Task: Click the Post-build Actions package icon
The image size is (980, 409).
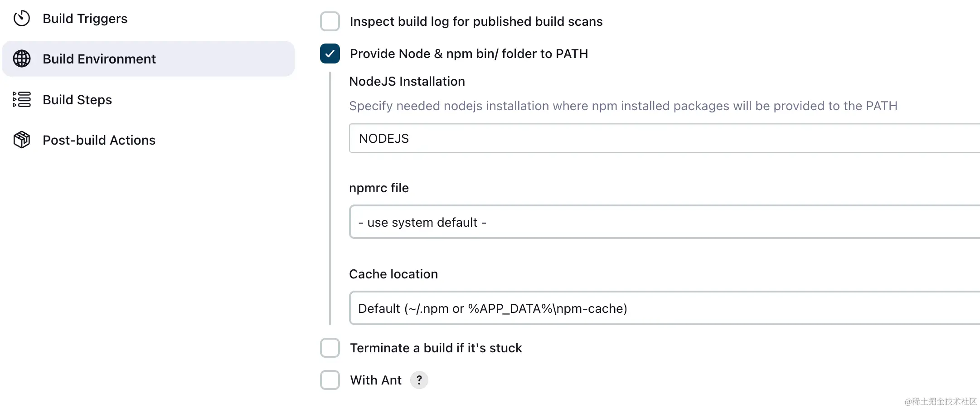Action: 22,140
